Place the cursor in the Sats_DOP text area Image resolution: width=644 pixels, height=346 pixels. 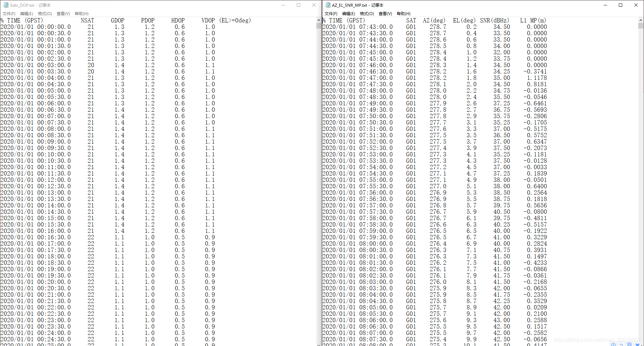tap(151, 168)
